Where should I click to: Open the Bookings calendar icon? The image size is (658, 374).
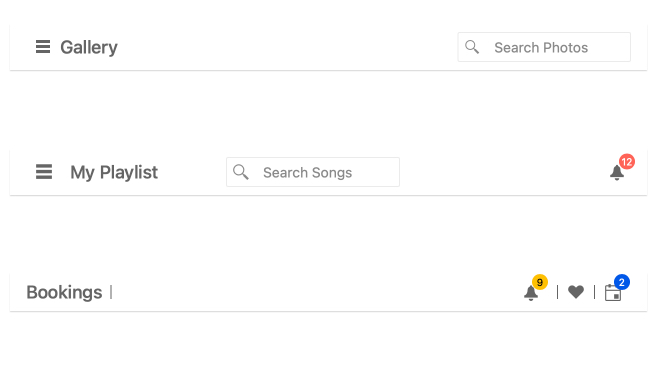[613, 293]
